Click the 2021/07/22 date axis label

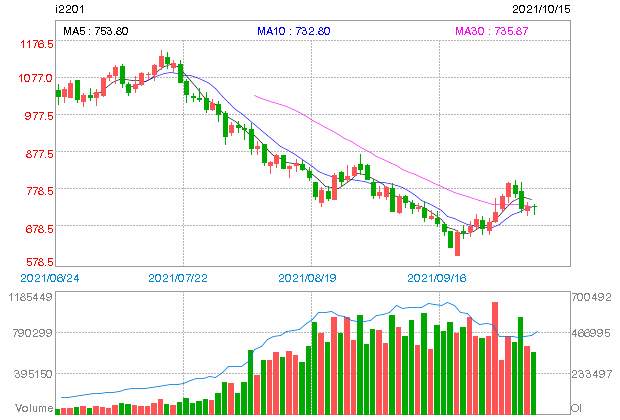pos(178,278)
